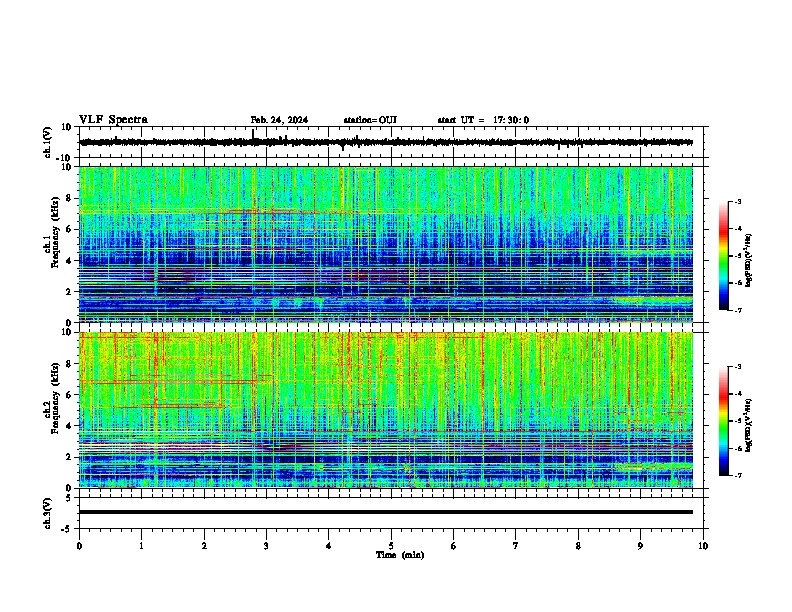The width and height of the screenshot is (792, 612).
Task: Click time-axis tick label '3'
Action: click(x=266, y=546)
